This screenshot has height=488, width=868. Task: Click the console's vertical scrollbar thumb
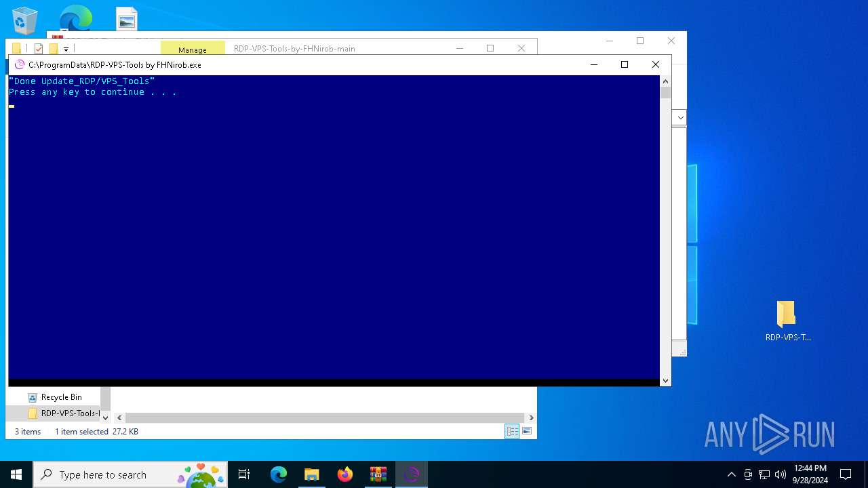click(x=665, y=93)
